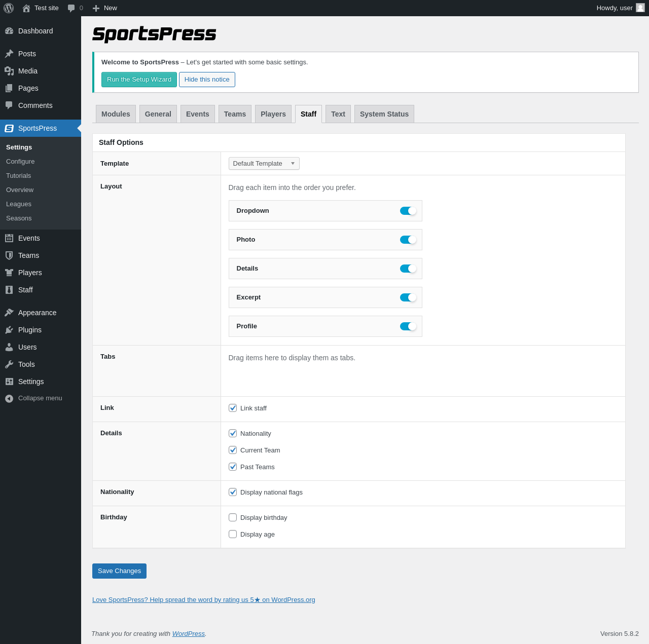The image size is (649, 644).
Task: Open the user avatar in admin bar
Action: [x=640, y=8]
